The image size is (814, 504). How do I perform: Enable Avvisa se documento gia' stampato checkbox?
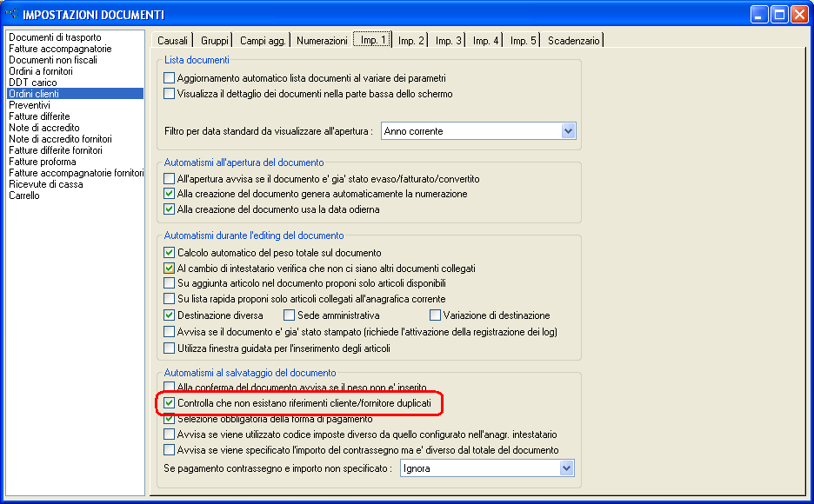tap(169, 332)
